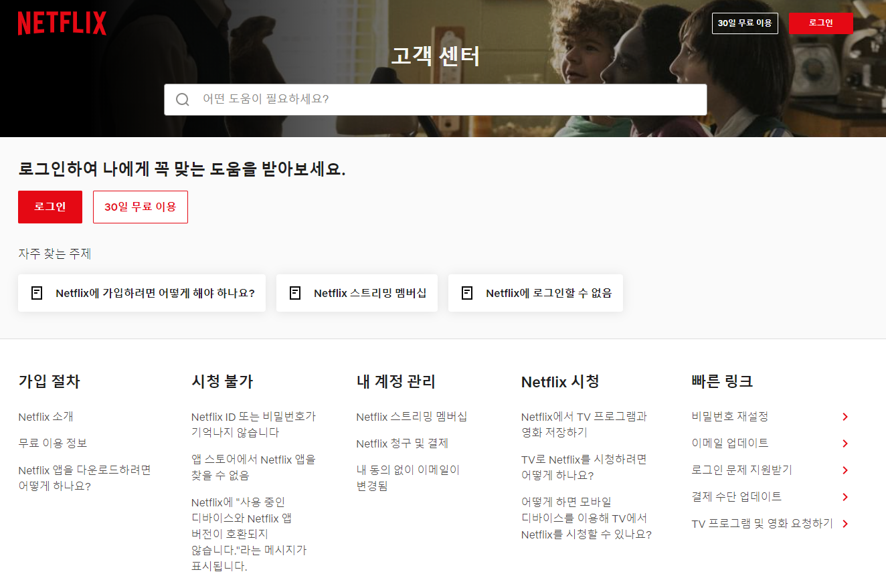Click the chevron next to 결제 수단 업데이트
Image resolution: width=886 pixels, height=588 pixels.
tap(845, 497)
